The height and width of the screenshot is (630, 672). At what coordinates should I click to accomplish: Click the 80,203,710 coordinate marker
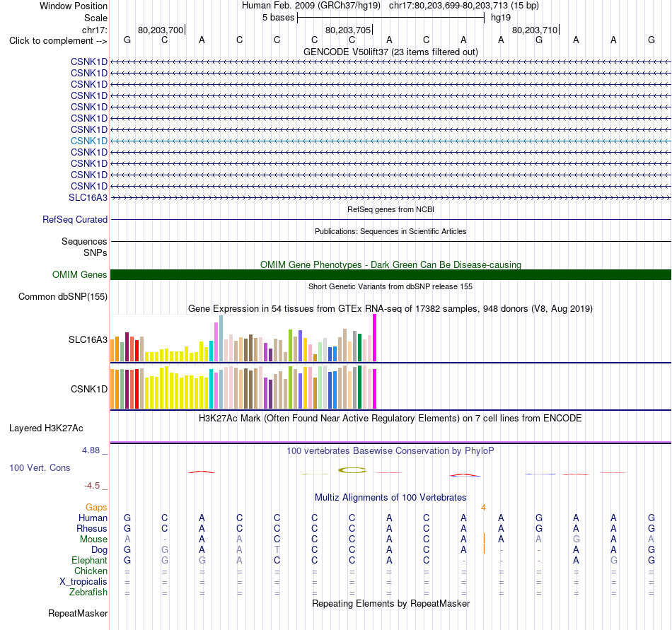click(x=535, y=30)
